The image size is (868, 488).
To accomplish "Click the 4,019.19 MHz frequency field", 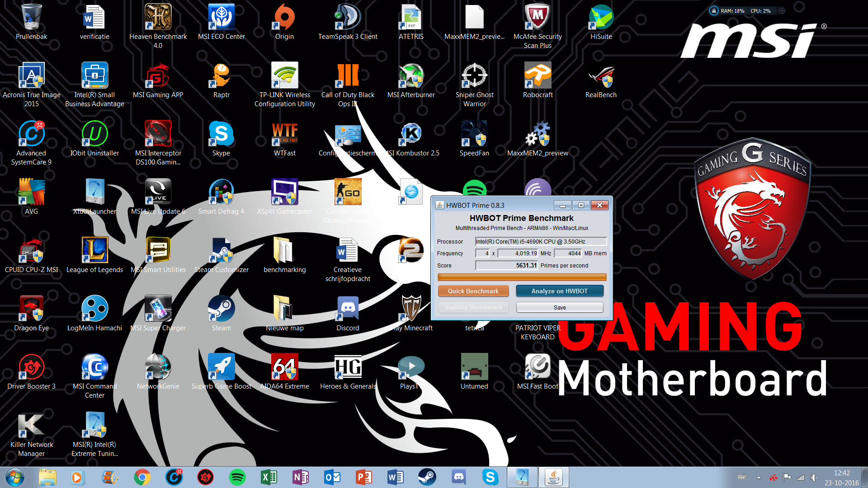I will (518, 253).
